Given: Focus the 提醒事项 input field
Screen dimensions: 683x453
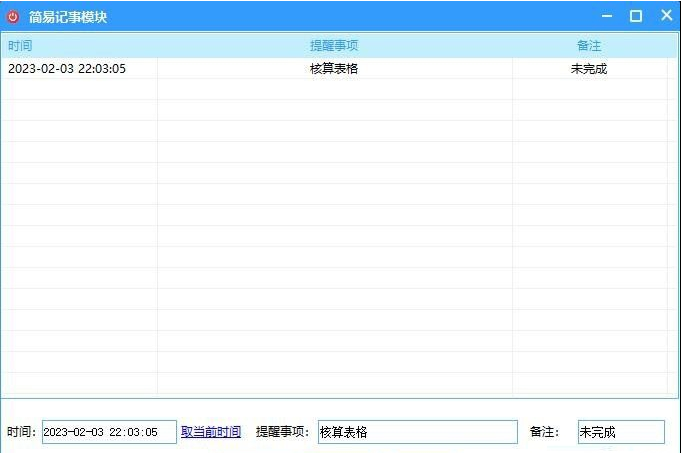Looking at the screenshot, I should tap(418, 432).
